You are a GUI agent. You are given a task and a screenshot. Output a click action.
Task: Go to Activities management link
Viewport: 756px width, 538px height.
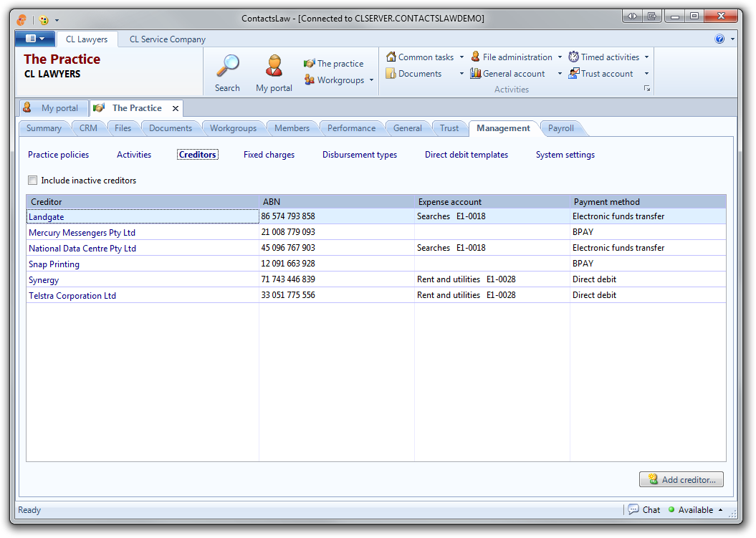(134, 155)
